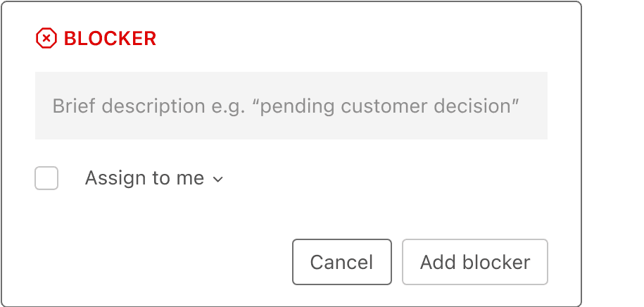Click the "Assign to me" label text
Screen dimensions: 644x307
point(144,179)
